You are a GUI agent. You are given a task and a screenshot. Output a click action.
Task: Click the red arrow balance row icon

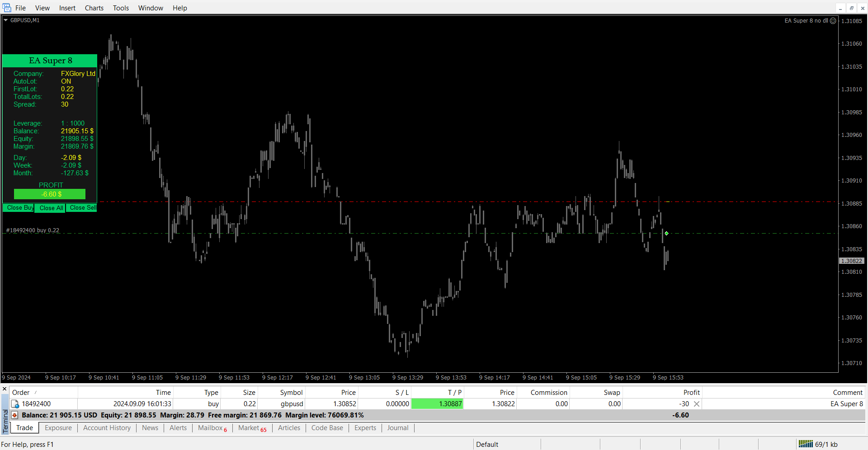coord(15,415)
